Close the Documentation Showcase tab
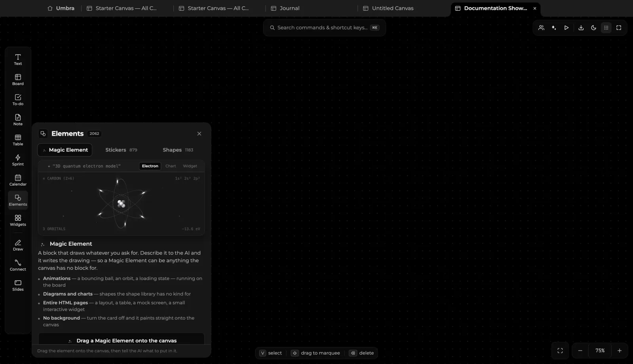The height and width of the screenshot is (364, 633). click(x=535, y=8)
